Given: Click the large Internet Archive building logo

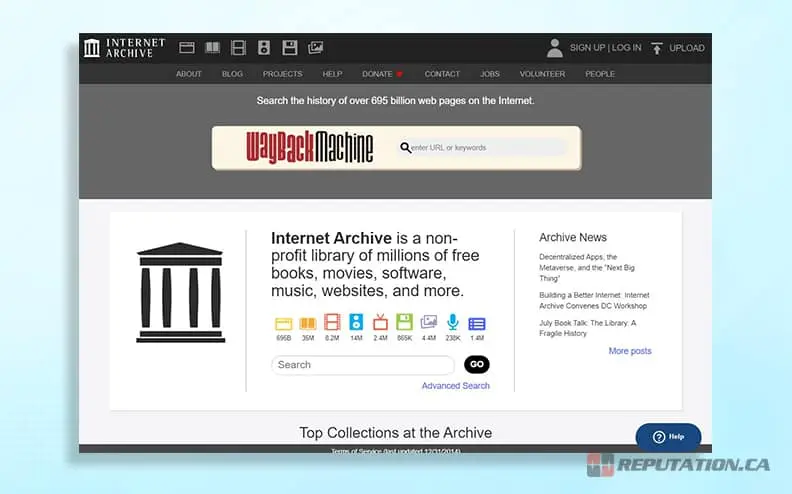Looking at the screenshot, I should coord(180,292).
